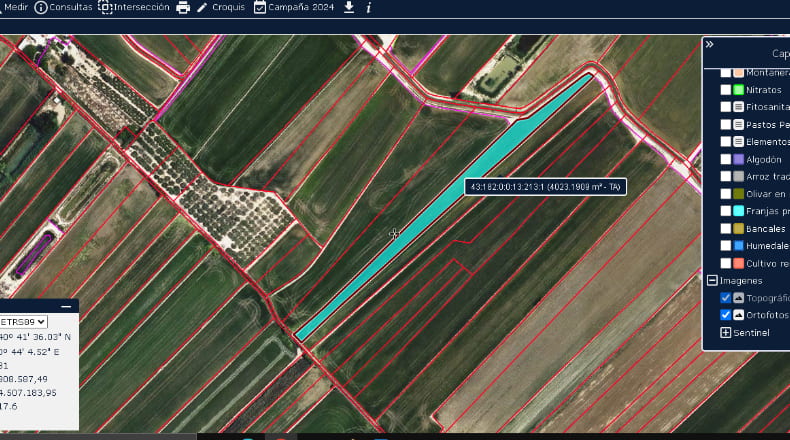The image size is (790, 440).
Task: Uncheck the Topográfico image layer
Action: point(726,298)
